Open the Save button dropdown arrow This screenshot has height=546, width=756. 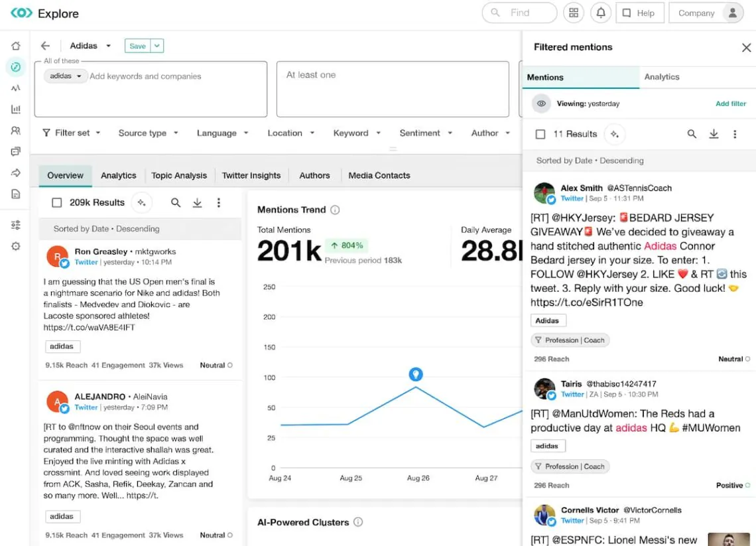point(157,46)
